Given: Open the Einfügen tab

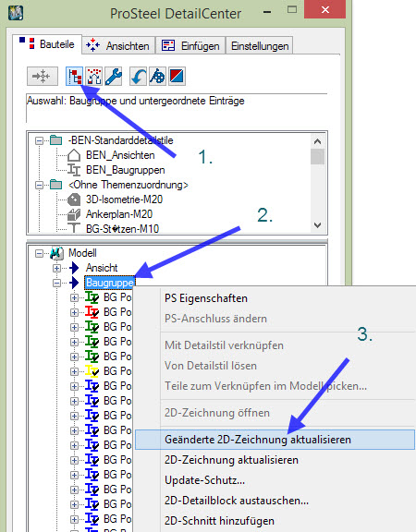Looking at the screenshot, I should tap(190, 45).
